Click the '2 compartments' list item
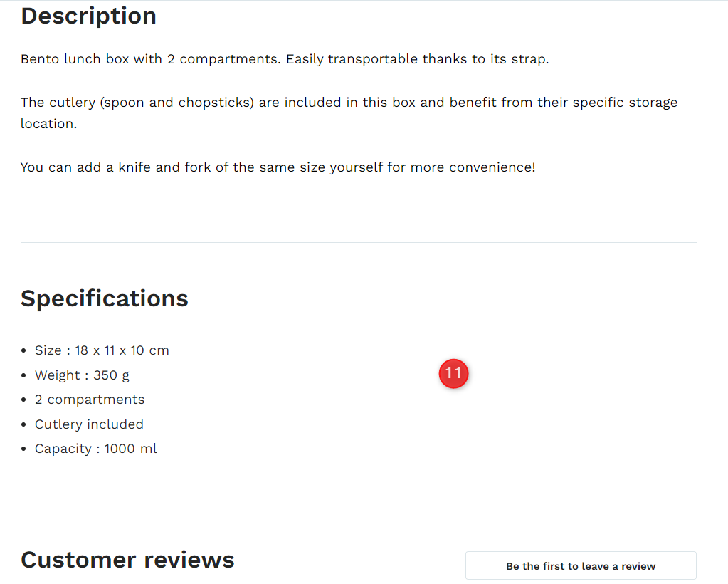This screenshot has height=584, width=728. click(90, 400)
